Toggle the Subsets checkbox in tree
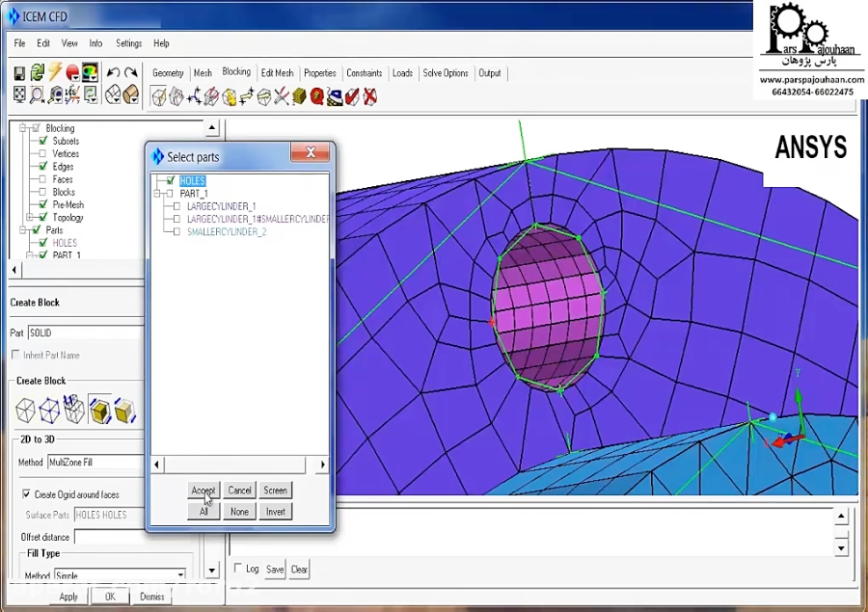The width and height of the screenshot is (868, 612). point(42,141)
